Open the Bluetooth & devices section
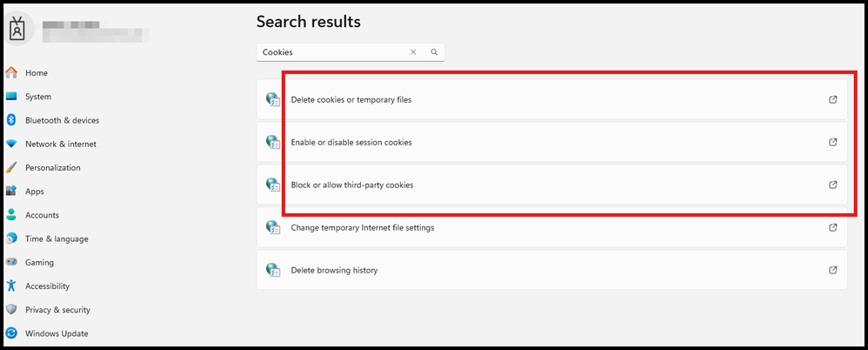868x350 pixels. pyautogui.click(x=62, y=120)
